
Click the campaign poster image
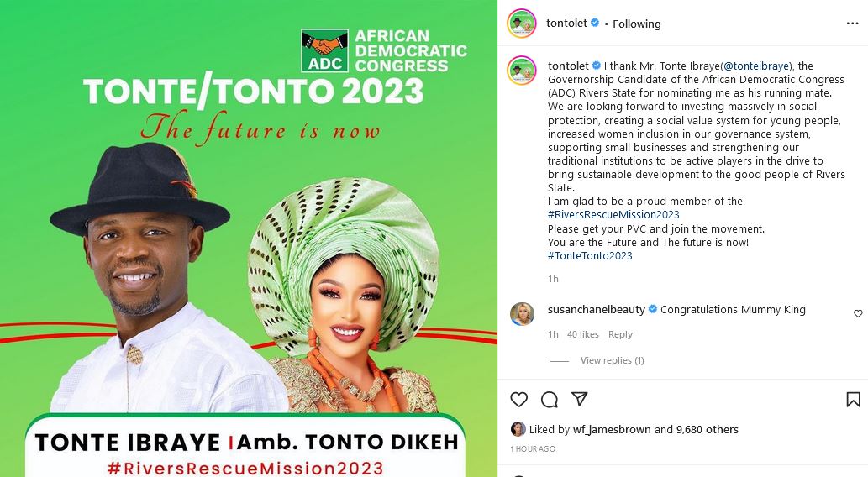(x=249, y=238)
